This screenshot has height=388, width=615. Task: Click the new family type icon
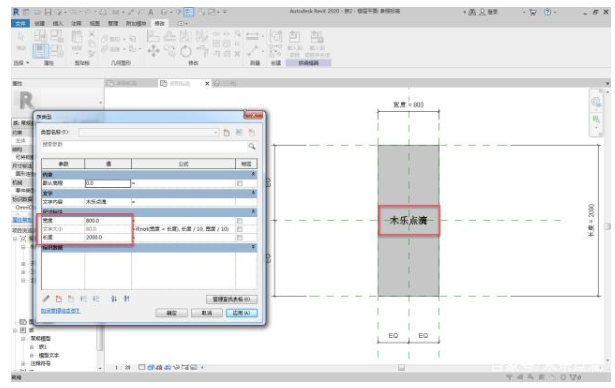pyautogui.click(x=226, y=133)
